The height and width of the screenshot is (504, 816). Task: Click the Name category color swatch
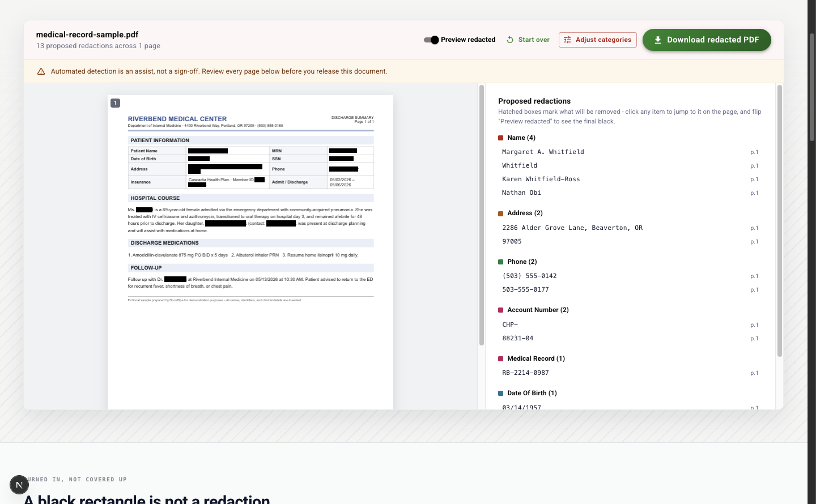tap(500, 138)
